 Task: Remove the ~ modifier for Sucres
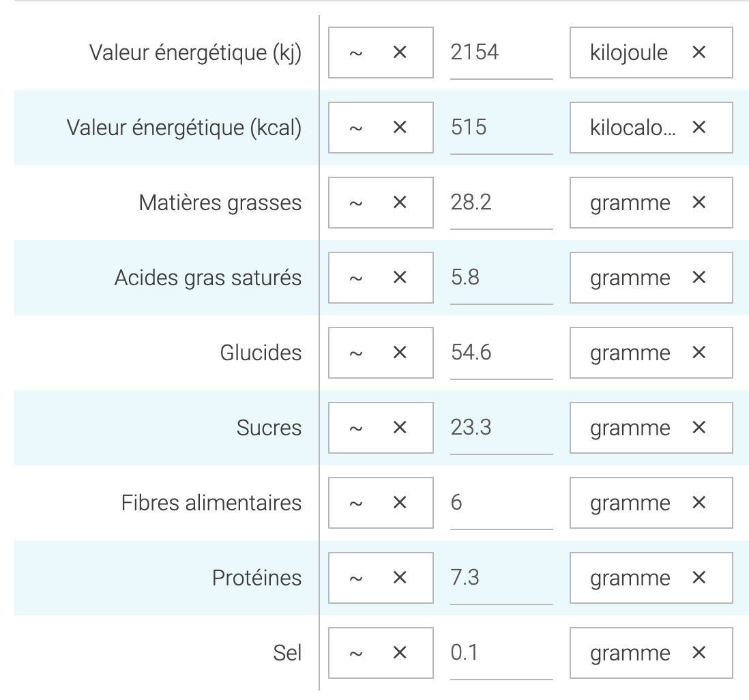coord(400,428)
